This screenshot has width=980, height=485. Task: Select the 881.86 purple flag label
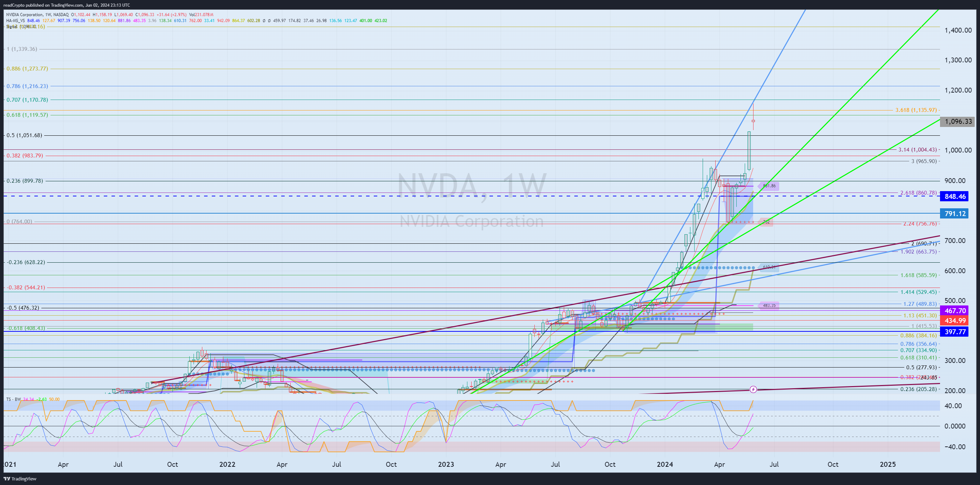pos(769,186)
